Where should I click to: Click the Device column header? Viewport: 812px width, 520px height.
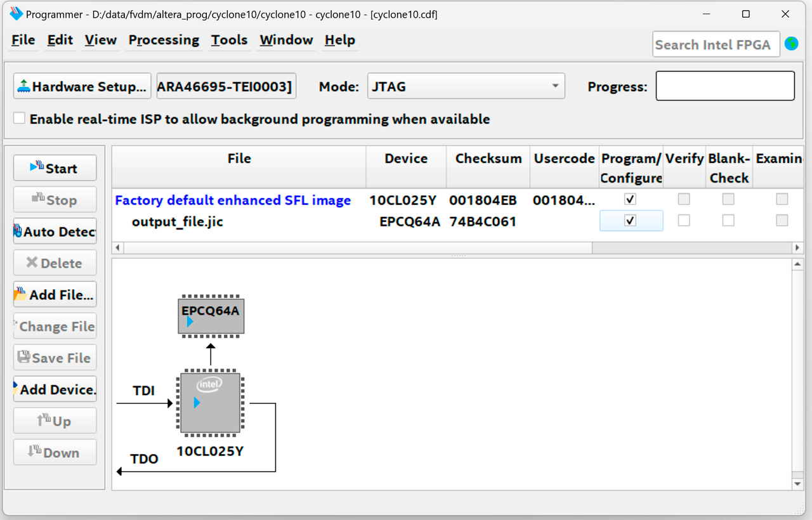406,167
